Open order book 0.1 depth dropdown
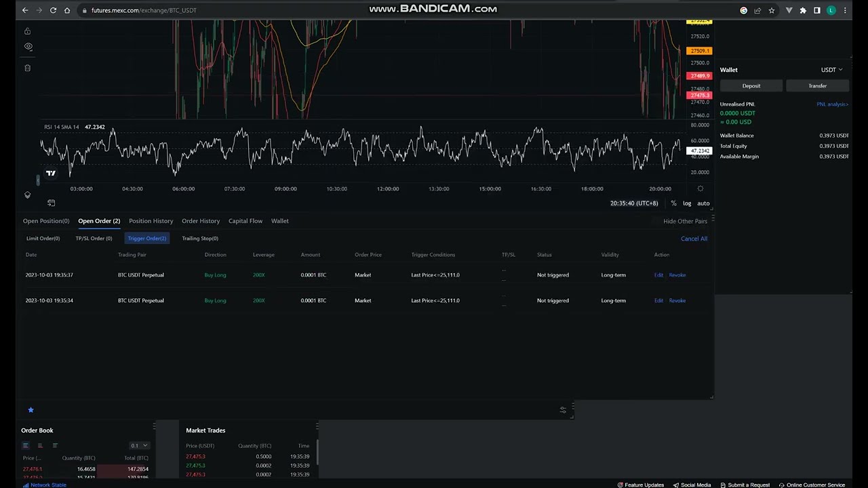Viewport: 868px width, 488px height. point(139,445)
